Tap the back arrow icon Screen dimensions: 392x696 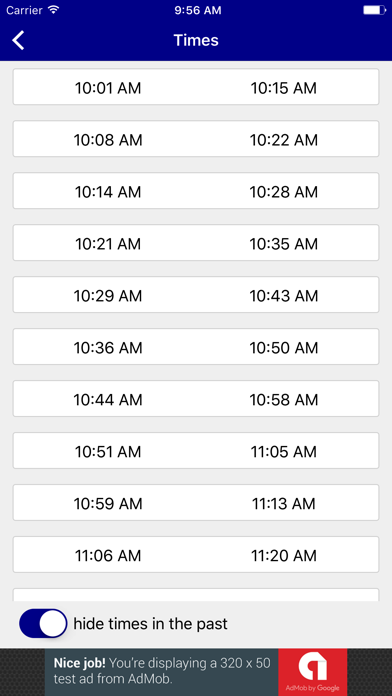tap(18, 40)
